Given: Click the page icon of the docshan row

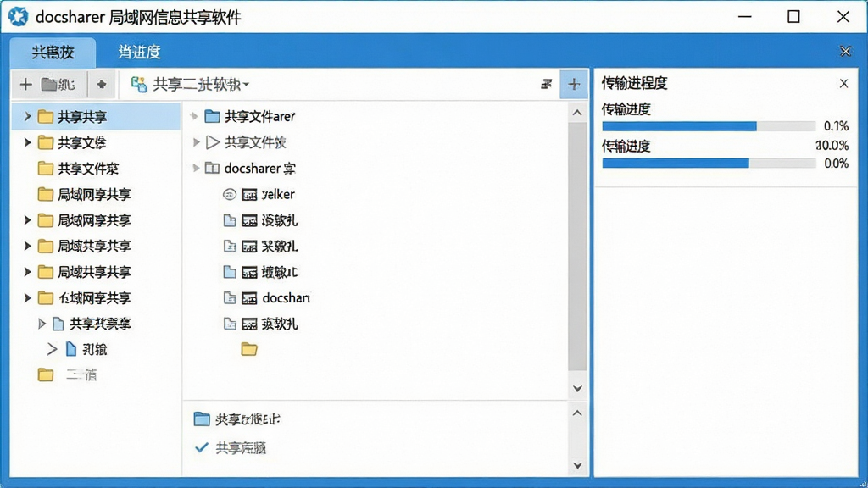Looking at the screenshot, I should 229,298.
